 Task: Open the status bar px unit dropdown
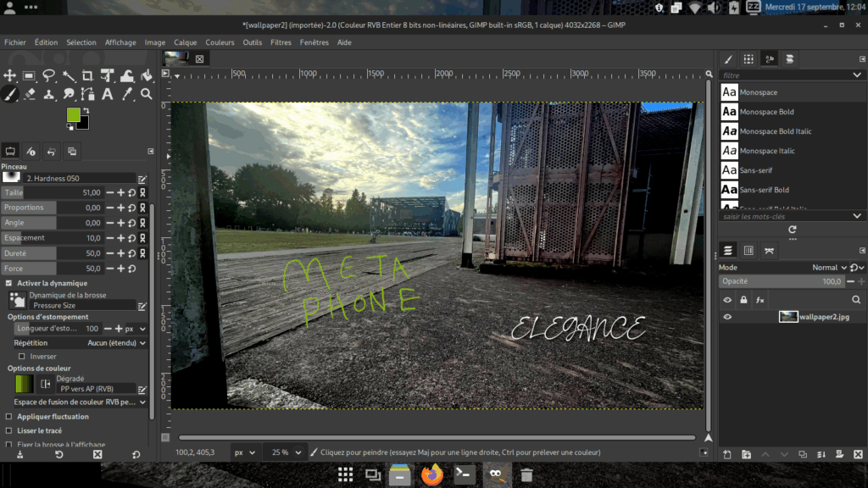coord(245,452)
